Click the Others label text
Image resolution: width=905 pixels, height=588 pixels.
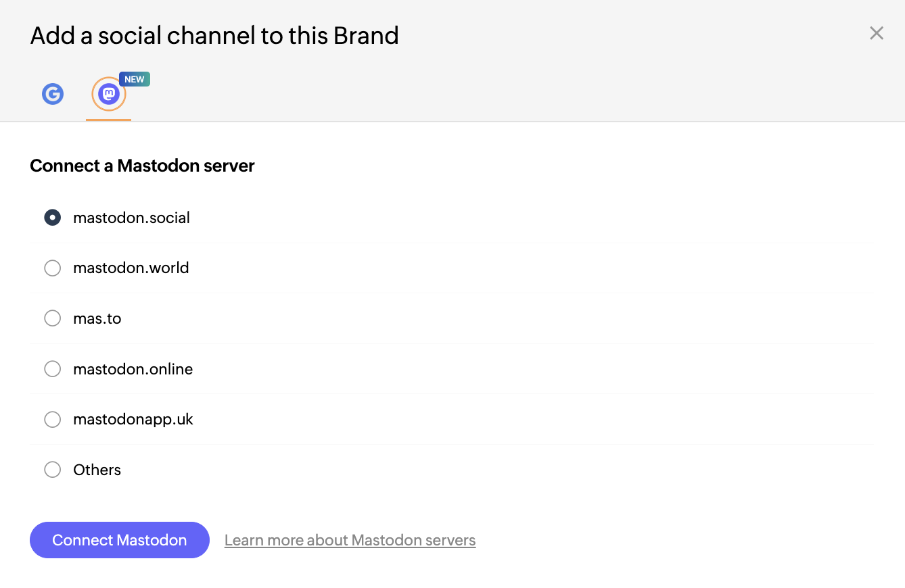tap(97, 470)
